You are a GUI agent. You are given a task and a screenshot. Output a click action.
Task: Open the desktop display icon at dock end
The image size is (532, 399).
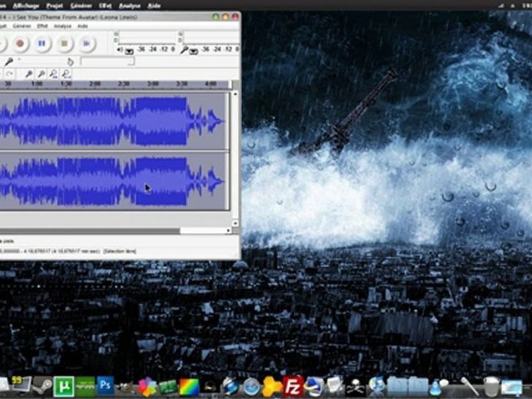511,388
